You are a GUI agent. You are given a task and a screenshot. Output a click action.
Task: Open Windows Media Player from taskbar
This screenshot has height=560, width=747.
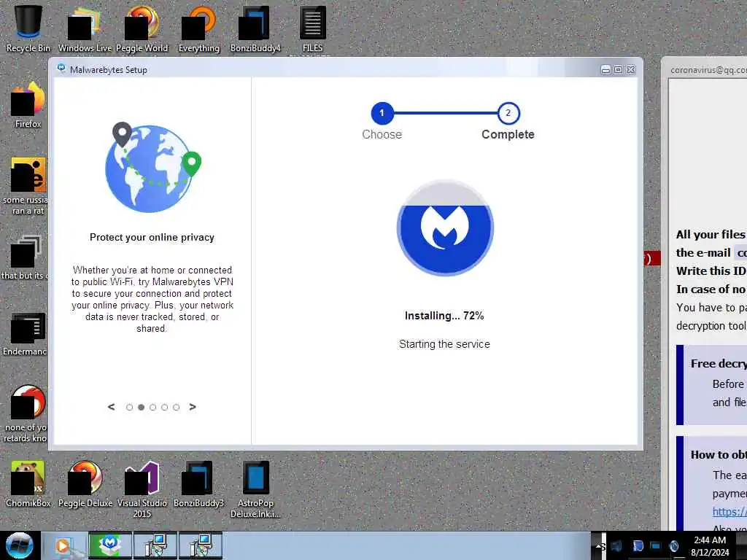64,545
